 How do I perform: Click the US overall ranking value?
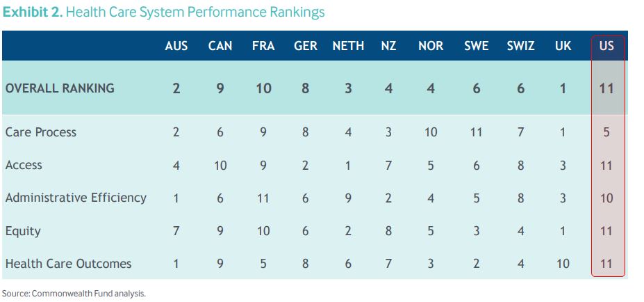click(x=606, y=88)
